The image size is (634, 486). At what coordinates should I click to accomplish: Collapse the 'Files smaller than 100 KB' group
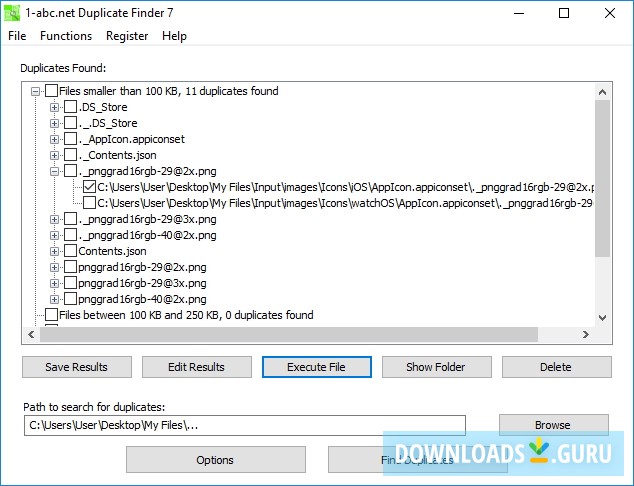click(36, 91)
